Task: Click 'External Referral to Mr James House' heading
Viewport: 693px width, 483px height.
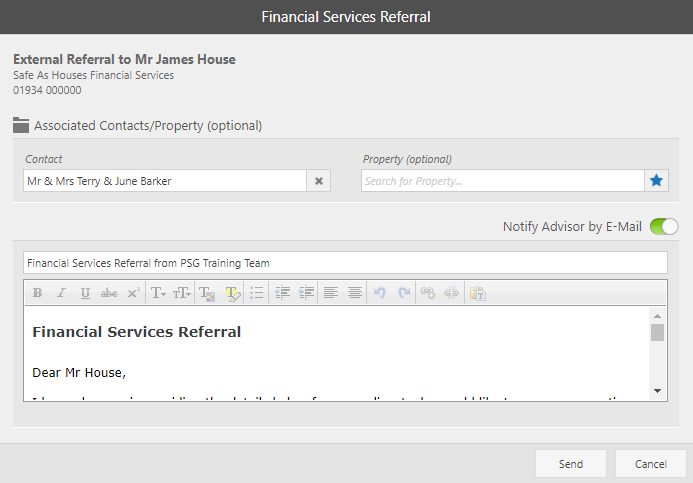Action: tap(124, 59)
